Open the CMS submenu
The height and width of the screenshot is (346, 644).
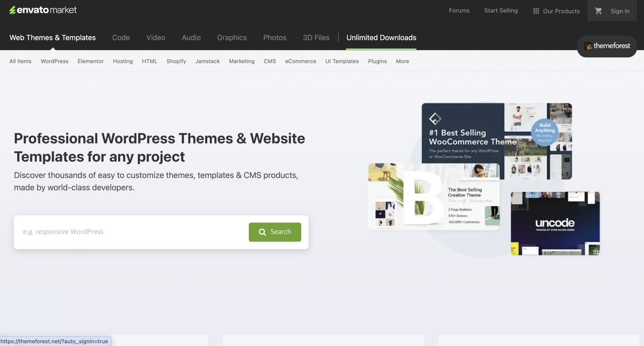click(270, 61)
